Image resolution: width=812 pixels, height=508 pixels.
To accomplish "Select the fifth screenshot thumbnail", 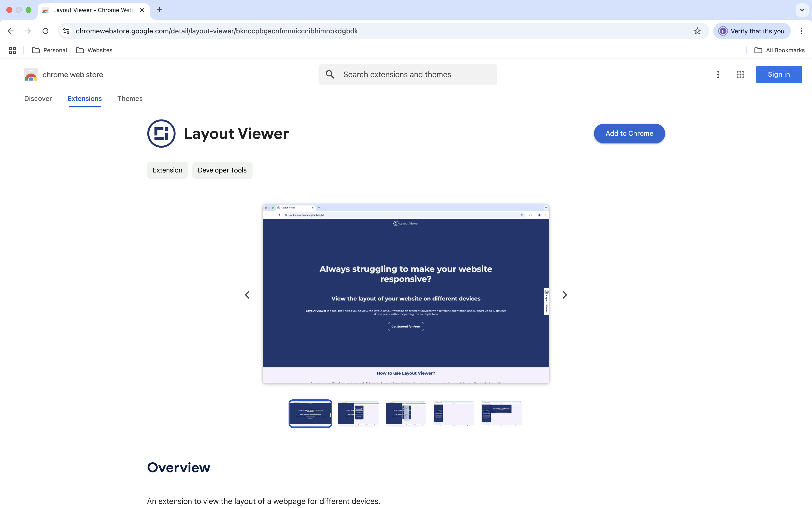I will [x=501, y=413].
